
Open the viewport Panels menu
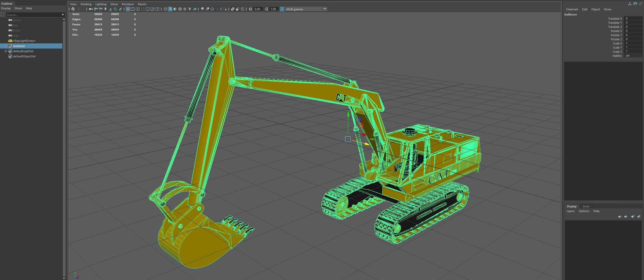tap(142, 4)
